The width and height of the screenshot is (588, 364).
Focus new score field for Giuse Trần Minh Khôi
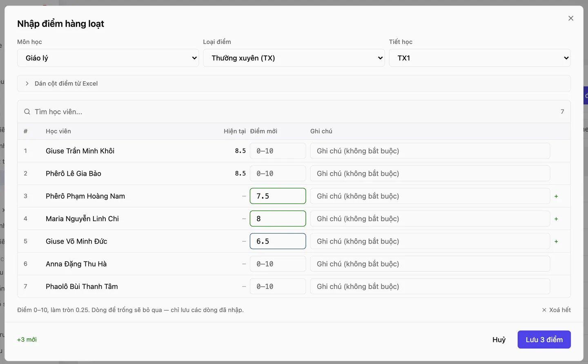coord(278,151)
